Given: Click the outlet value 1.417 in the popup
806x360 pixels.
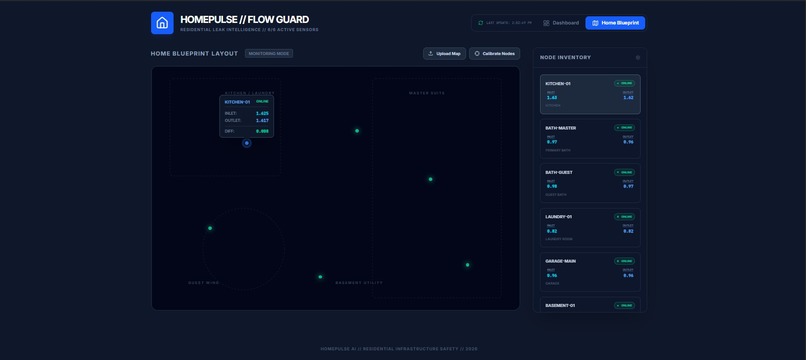Looking at the screenshot, I should coord(262,120).
